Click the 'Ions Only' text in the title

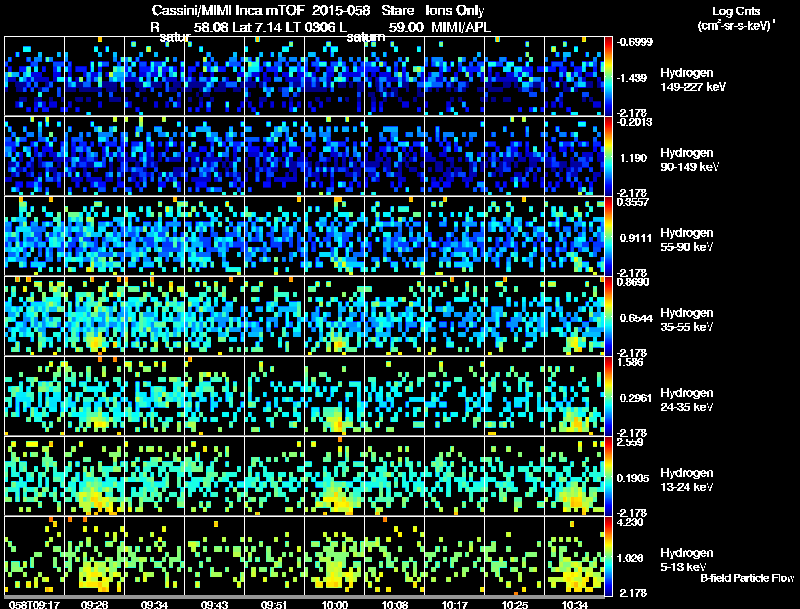tap(455, 11)
